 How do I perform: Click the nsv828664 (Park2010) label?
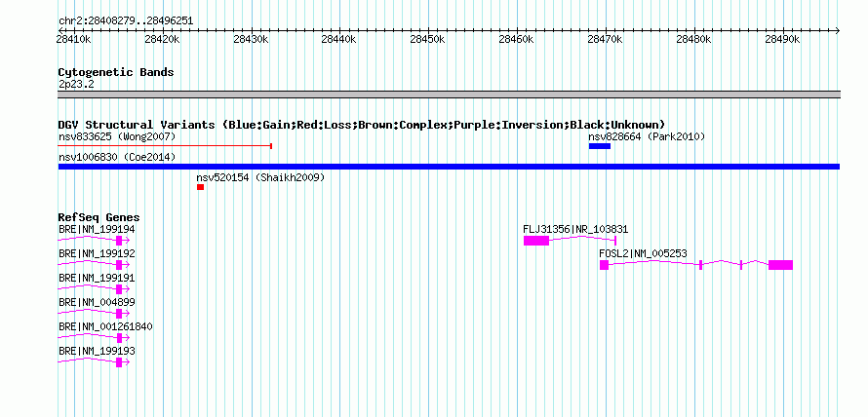click(647, 136)
